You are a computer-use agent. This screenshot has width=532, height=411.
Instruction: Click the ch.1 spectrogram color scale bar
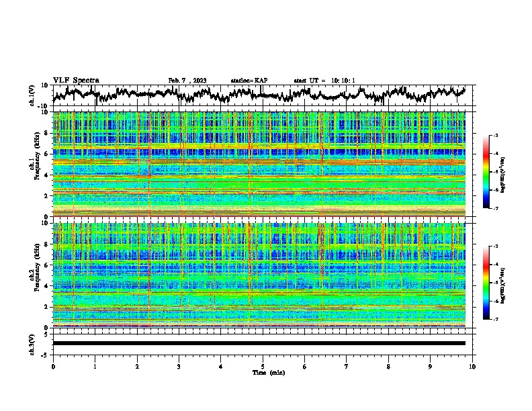tap(486, 172)
